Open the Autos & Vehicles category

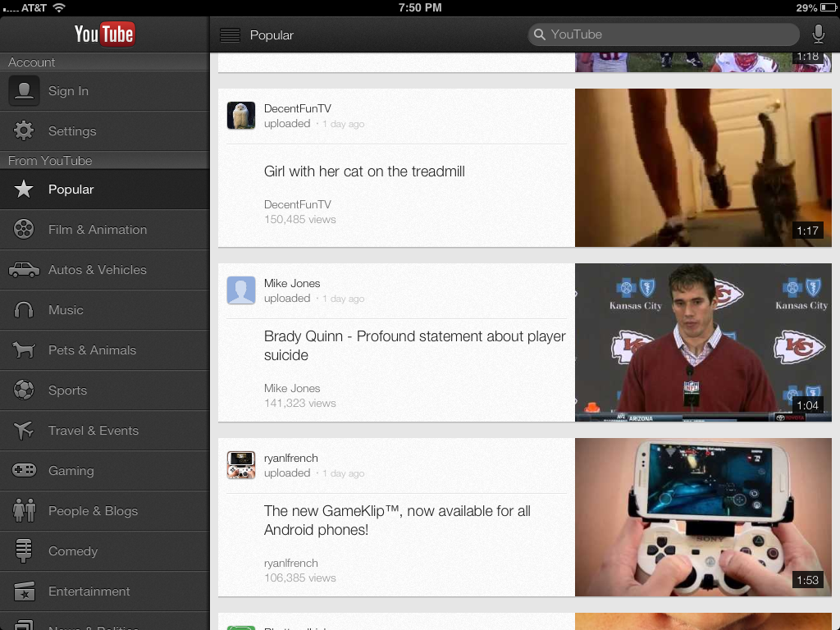104,269
